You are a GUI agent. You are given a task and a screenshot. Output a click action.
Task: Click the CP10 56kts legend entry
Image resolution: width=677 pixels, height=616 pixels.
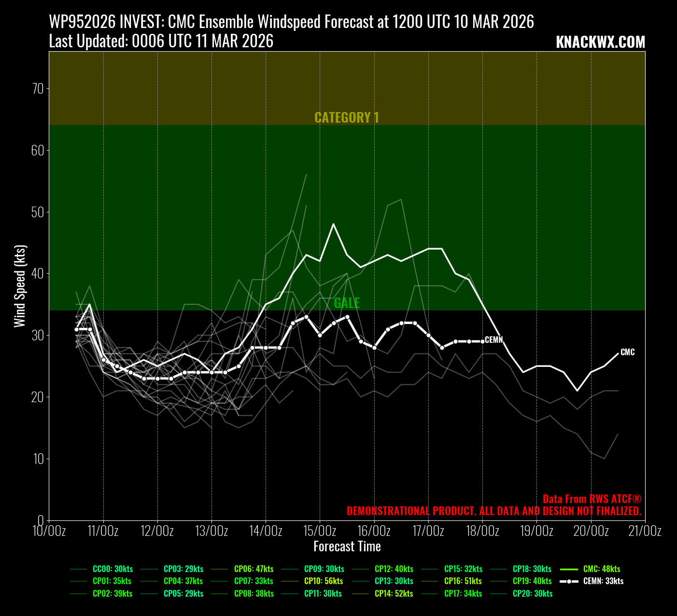click(x=324, y=581)
